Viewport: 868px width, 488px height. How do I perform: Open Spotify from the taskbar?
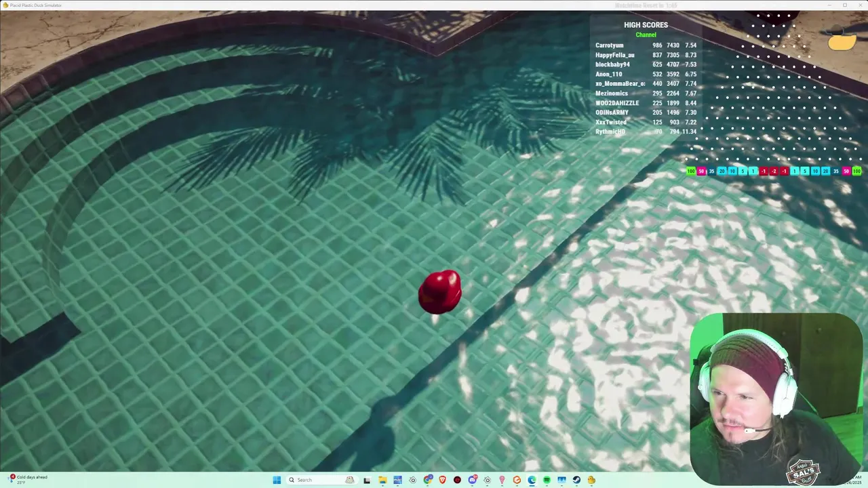pyautogui.click(x=547, y=480)
